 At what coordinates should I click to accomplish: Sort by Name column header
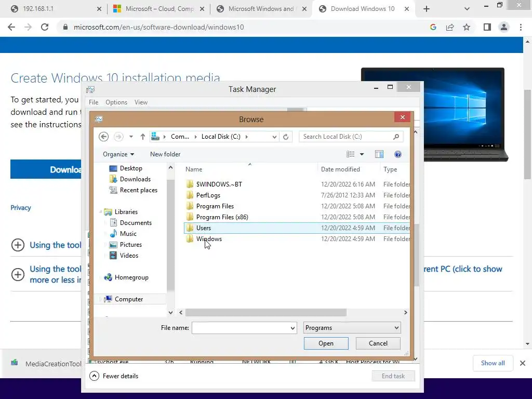point(194,169)
